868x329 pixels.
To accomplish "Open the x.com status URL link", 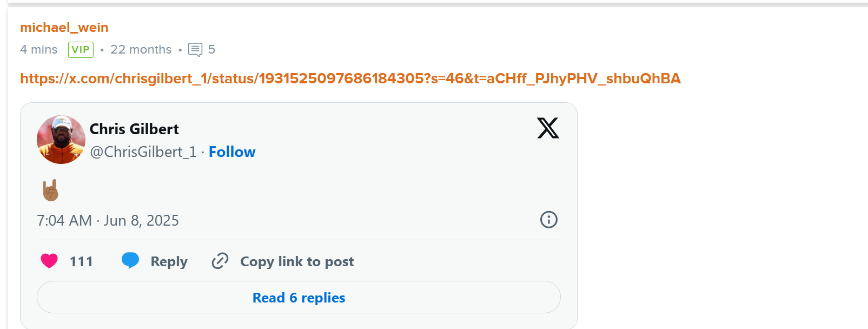I will click(350, 78).
